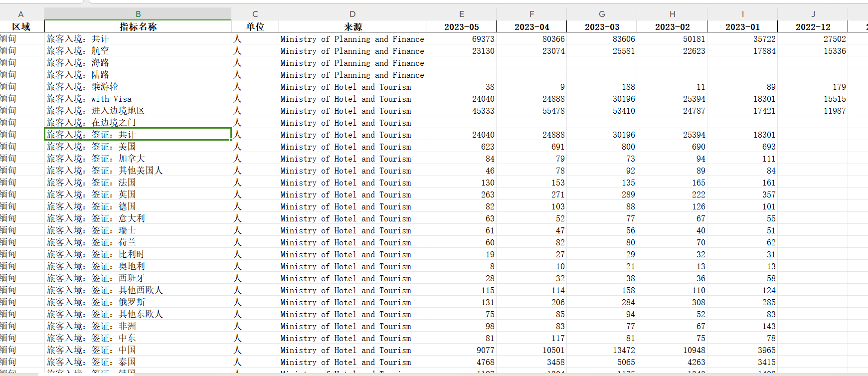Image resolution: width=868 pixels, height=376 pixels.
Task: Select column A by its header letter
Action: 21,14
